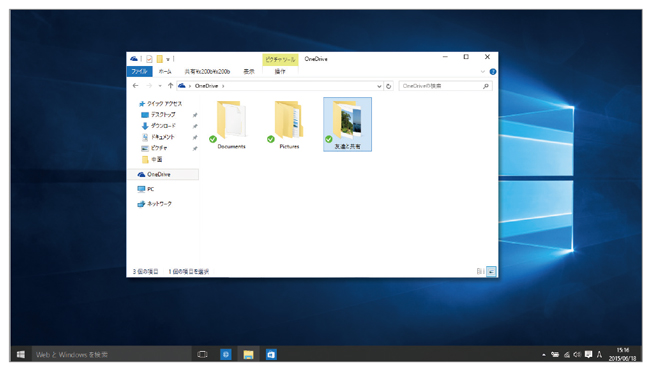Click the blue Help icon
The image size is (650, 368).
click(x=493, y=72)
